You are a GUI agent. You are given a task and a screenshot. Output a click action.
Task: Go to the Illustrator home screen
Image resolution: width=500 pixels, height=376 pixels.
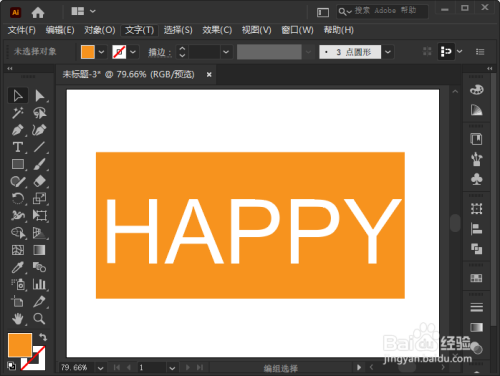pos(38,13)
